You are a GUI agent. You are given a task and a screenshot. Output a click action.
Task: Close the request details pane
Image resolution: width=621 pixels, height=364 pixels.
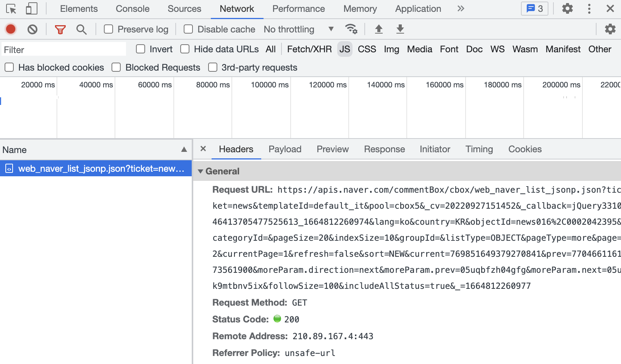tap(203, 149)
